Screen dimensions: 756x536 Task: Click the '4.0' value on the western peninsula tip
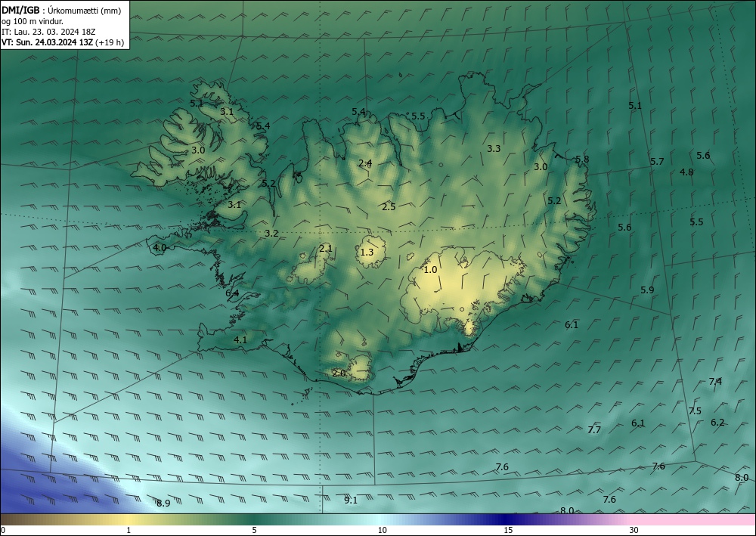click(160, 248)
